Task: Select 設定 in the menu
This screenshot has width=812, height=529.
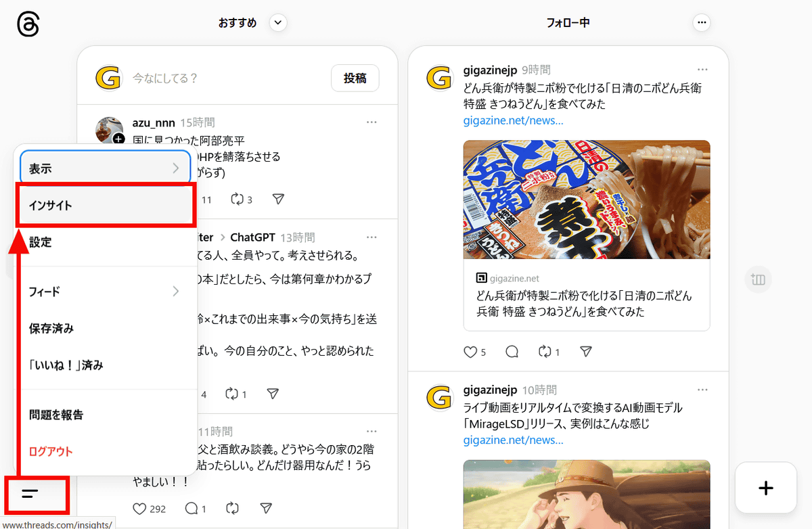Action: point(107,241)
